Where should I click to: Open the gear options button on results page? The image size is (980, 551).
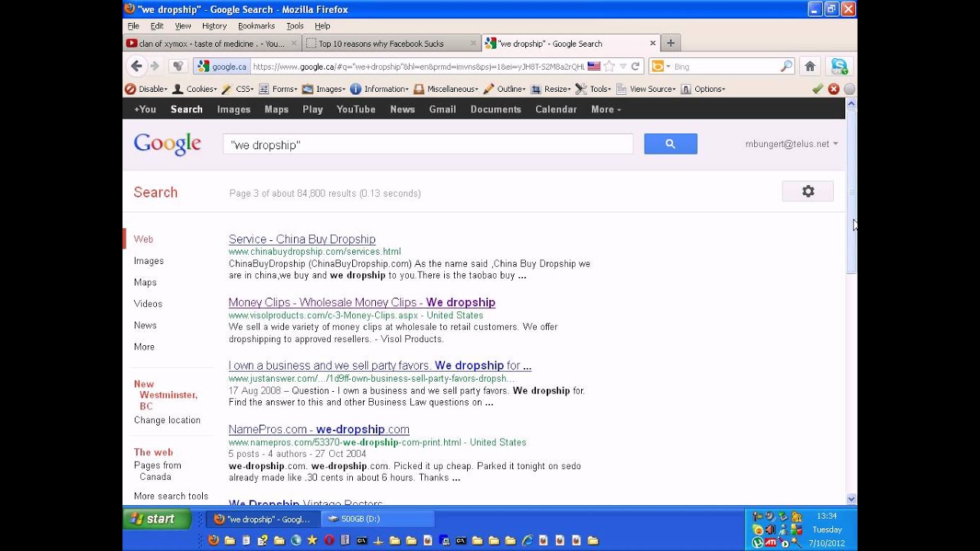point(808,191)
